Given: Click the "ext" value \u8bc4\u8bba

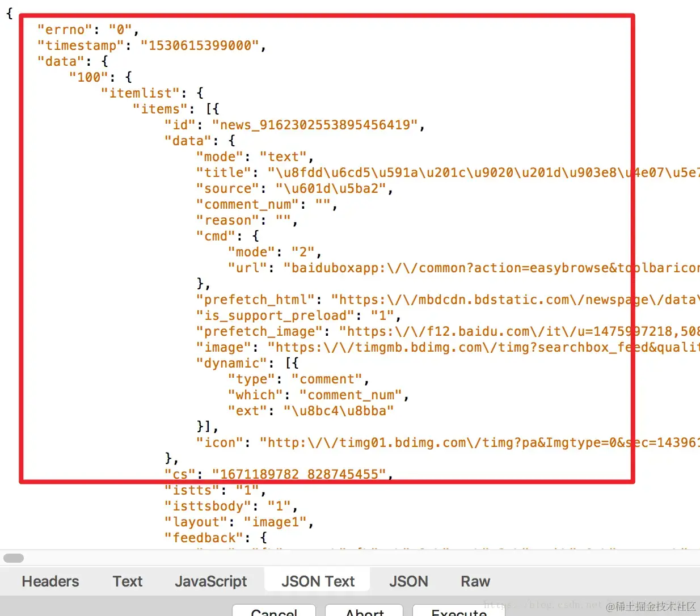Looking at the screenshot, I should point(339,411).
